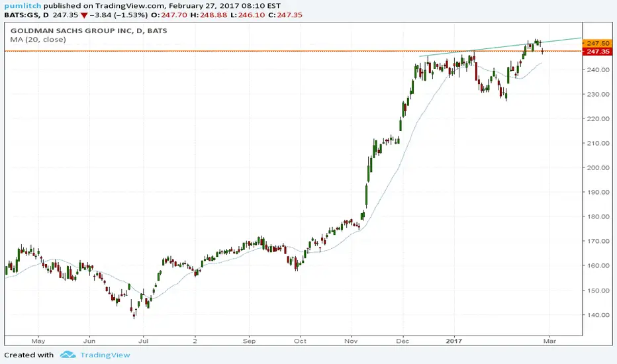This screenshot has width=617, height=364.
Task: Click the Oct date axis label
Action: [x=300, y=341]
